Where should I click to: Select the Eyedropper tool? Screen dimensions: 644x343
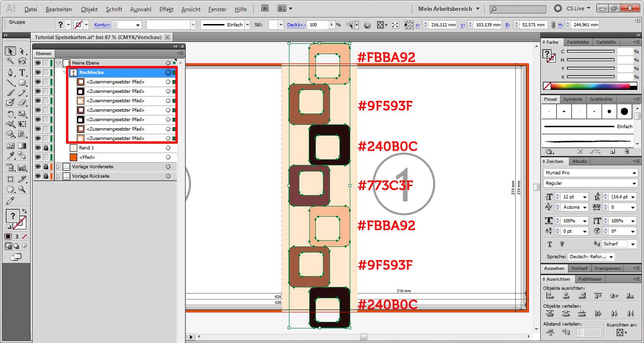pos(10,156)
